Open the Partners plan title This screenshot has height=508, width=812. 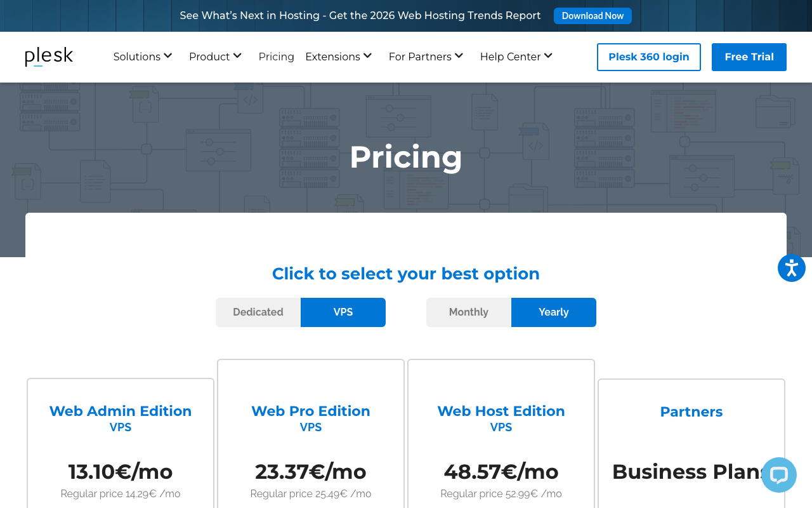[x=691, y=411]
